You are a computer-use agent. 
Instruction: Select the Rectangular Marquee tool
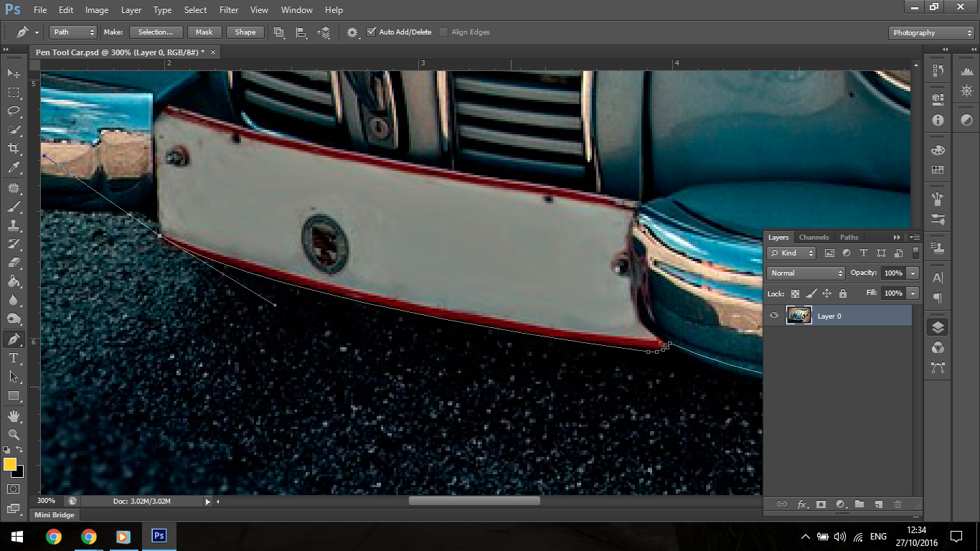[x=14, y=93]
